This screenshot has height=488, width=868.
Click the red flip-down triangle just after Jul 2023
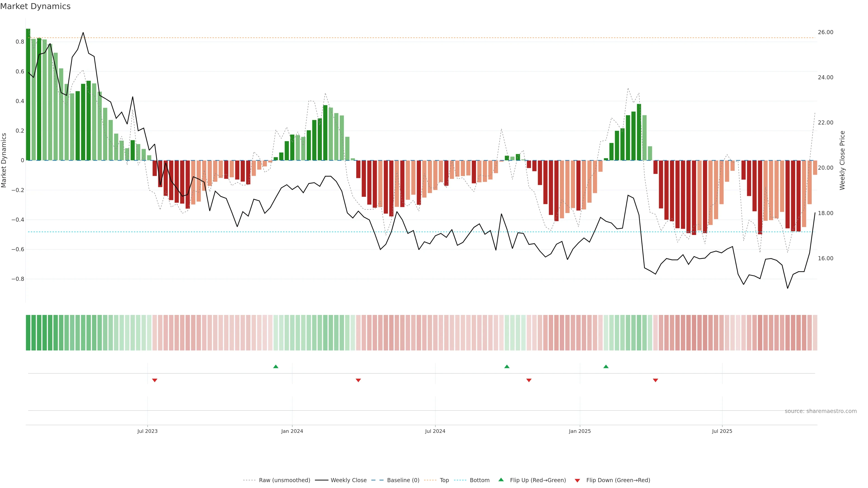tap(155, 380)
